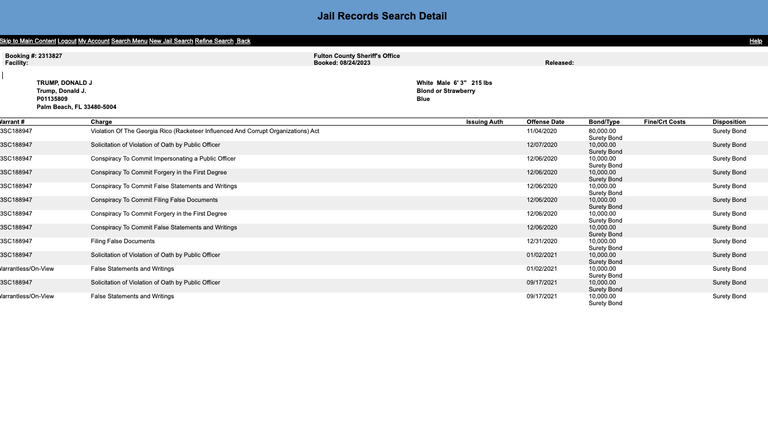Click the 80,000.00 bond amount
The image size is (768, 432).
click(x=603, y=131)
